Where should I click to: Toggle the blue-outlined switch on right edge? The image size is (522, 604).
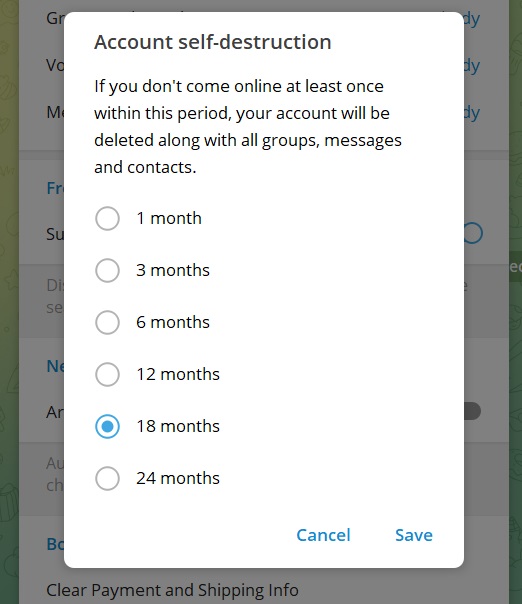tap(473, 233)
